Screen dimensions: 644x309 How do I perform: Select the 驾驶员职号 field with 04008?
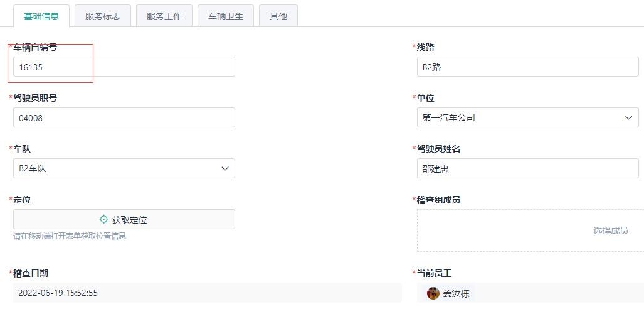click(124, 118)
